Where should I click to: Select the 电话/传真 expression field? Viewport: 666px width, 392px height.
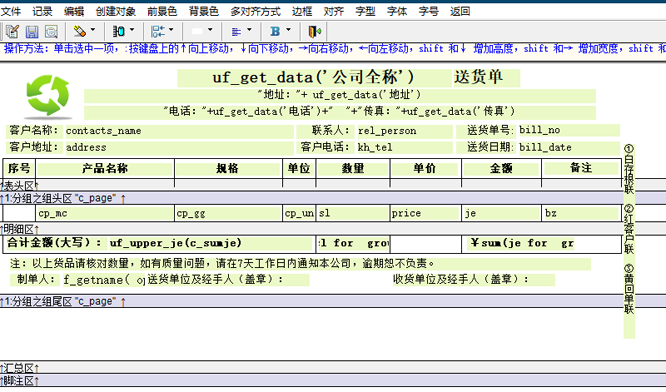[340, 112]
